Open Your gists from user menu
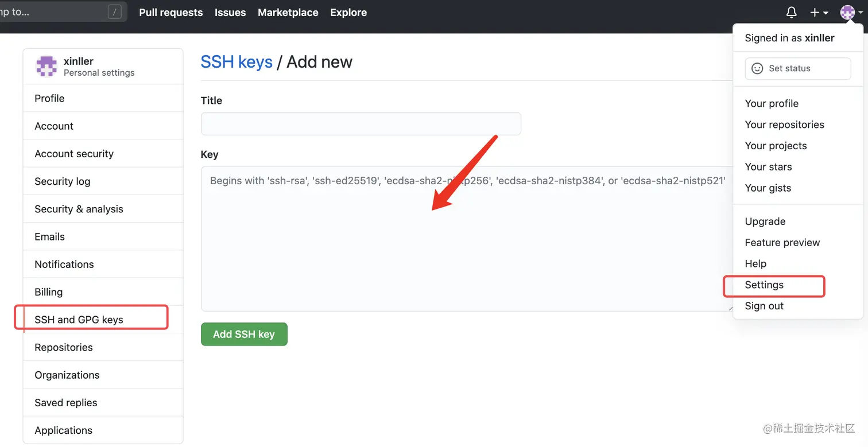 [x=797, y=188]
